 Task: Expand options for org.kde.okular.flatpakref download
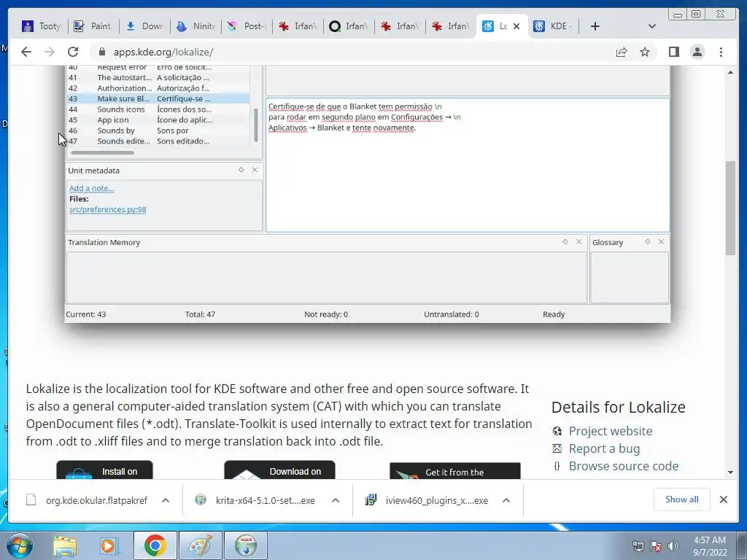point(166,500)
